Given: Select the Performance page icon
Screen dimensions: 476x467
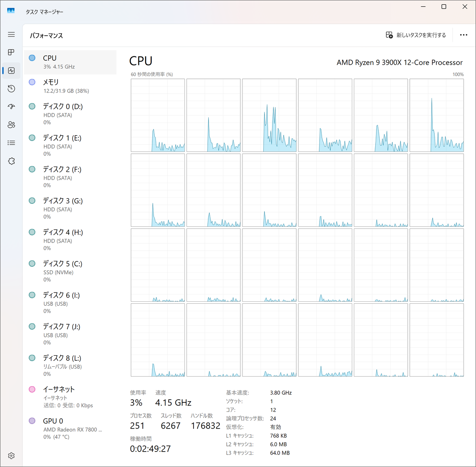Looking at the screenshot, I should (x=11, y=71).
